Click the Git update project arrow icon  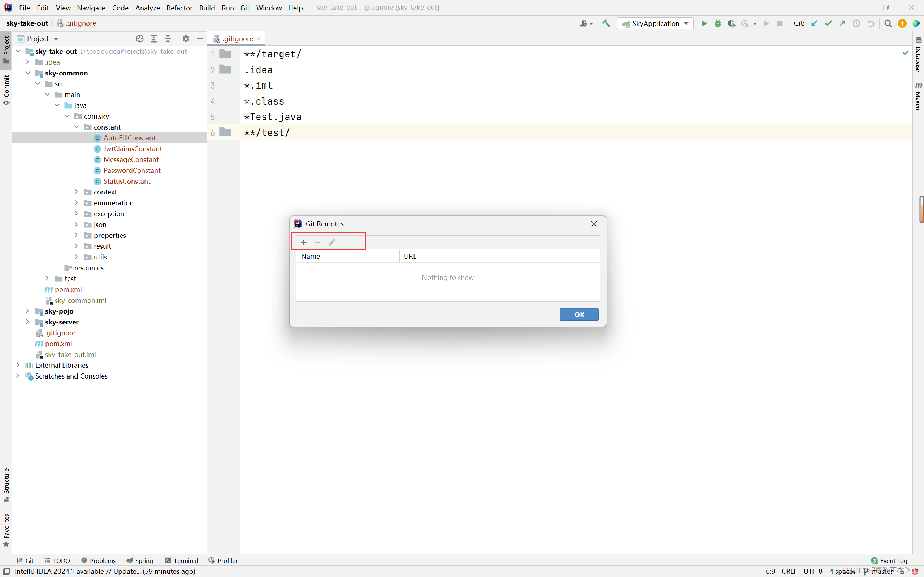coord(814,24)
